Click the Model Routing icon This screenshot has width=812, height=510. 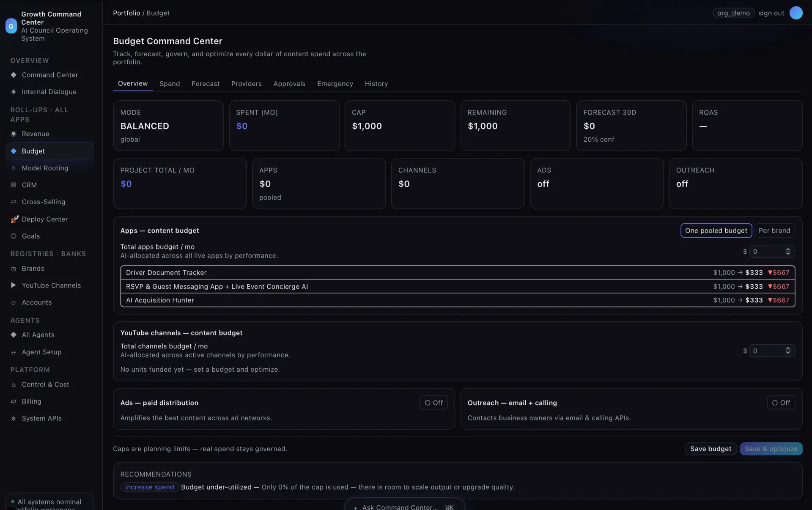click(14, 168)
